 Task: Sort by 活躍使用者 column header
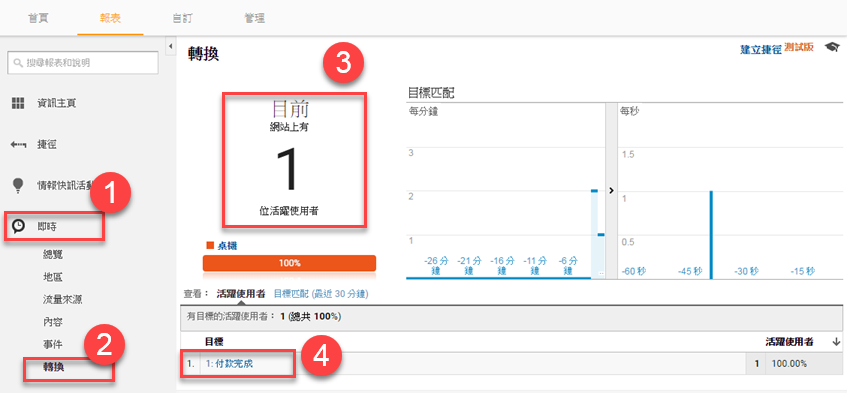point(790,342)
